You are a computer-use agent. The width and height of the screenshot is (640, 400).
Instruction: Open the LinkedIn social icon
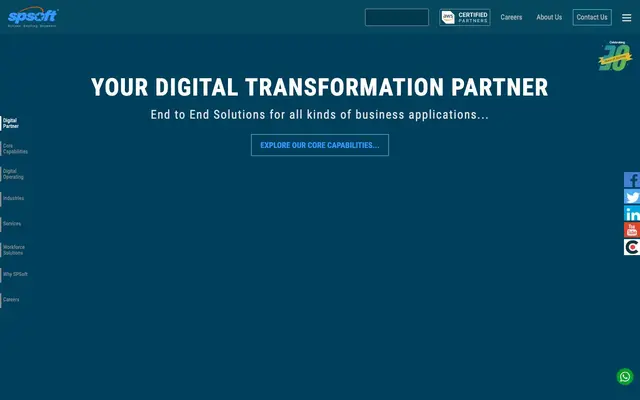632,213
